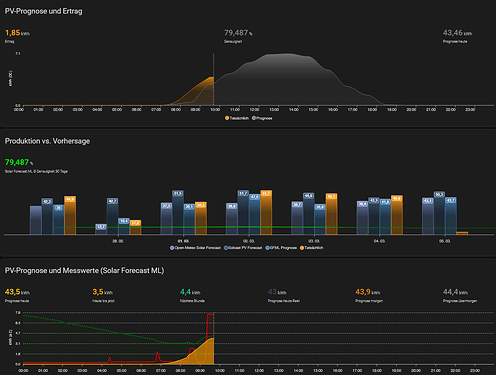The image size is (496, 375).
Task: Select the orange Tatsächlich bar for 03.03.
Action: [331, 214]
